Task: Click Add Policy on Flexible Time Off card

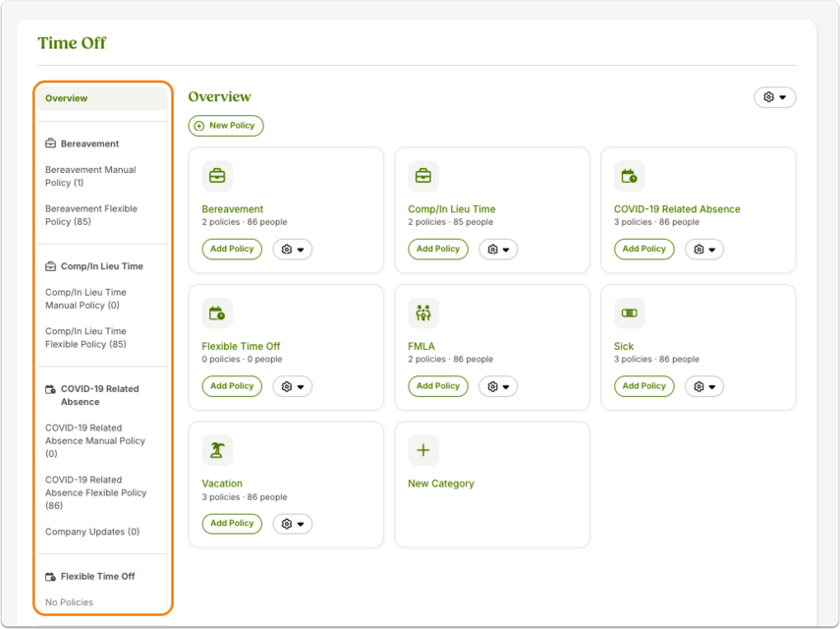Action: click(232, 386)
